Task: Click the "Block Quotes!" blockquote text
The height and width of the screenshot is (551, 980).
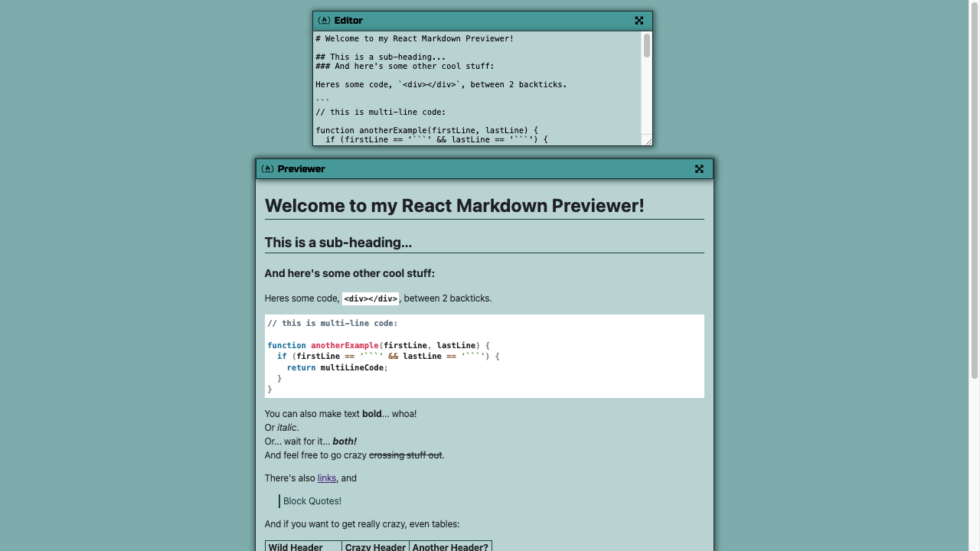Action: 312,501
